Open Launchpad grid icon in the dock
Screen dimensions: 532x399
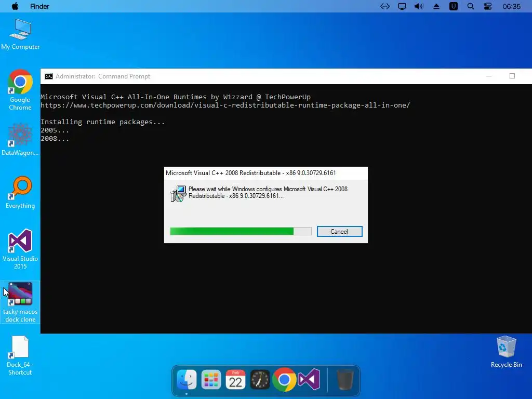pyautogui.click(x=211, y=380)
